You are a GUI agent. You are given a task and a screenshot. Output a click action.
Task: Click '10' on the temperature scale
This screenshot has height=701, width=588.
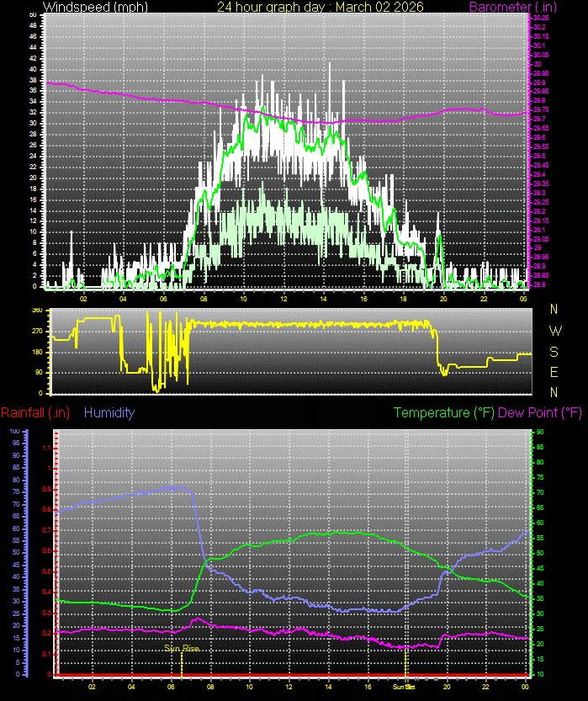[540, 675]
